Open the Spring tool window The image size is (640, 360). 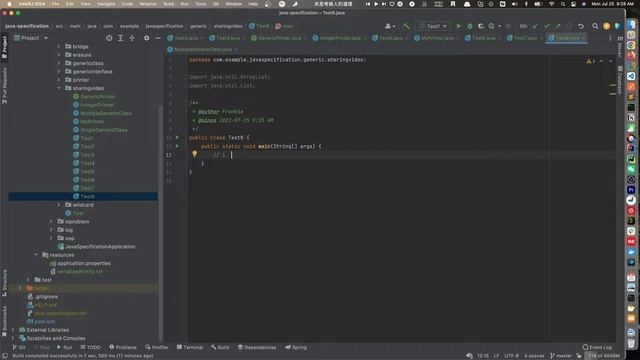(296, 347)
